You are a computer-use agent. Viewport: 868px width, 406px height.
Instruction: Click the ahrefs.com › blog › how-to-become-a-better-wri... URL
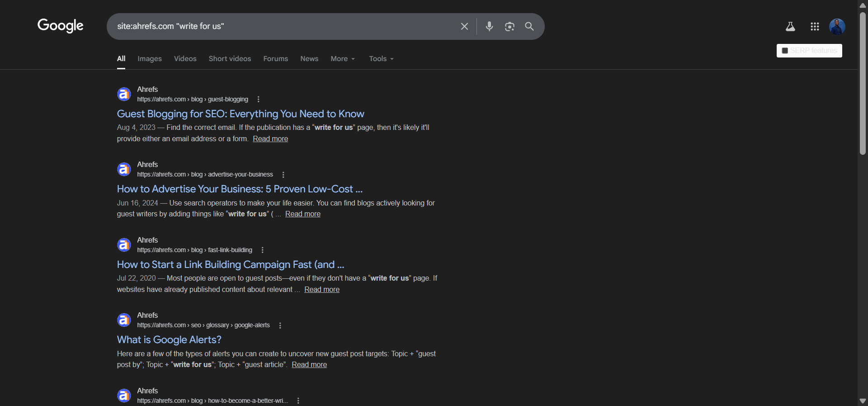(x=212, y=401)
